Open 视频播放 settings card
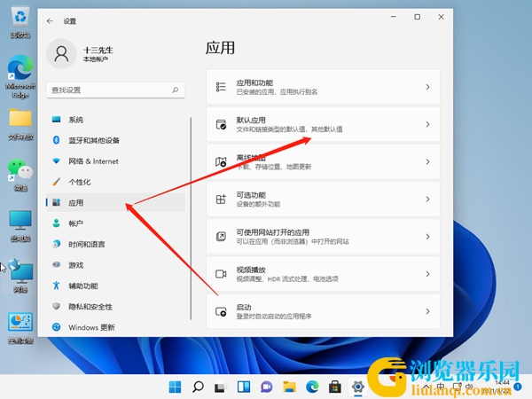Viewport: 532px width, 399px height. pos(323,274)
